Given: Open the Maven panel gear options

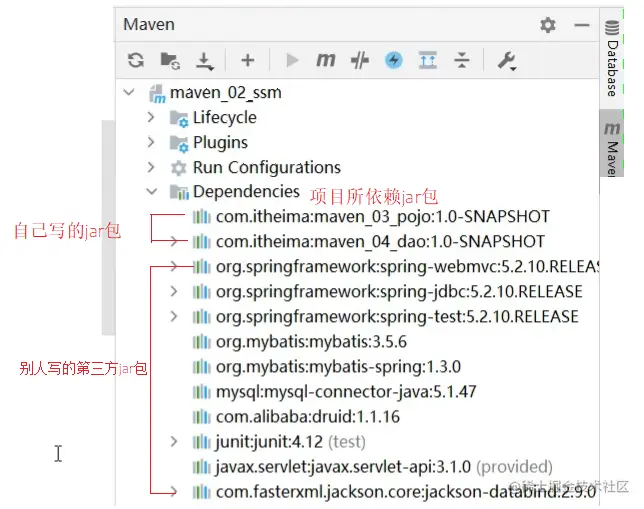Looking at the screenshot, I should (547, 25).
